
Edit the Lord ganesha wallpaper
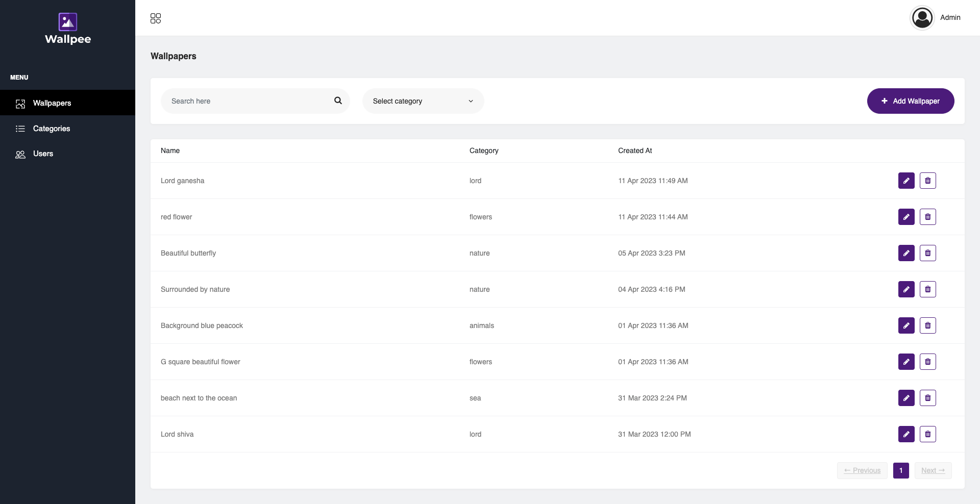tap(906, 181)
